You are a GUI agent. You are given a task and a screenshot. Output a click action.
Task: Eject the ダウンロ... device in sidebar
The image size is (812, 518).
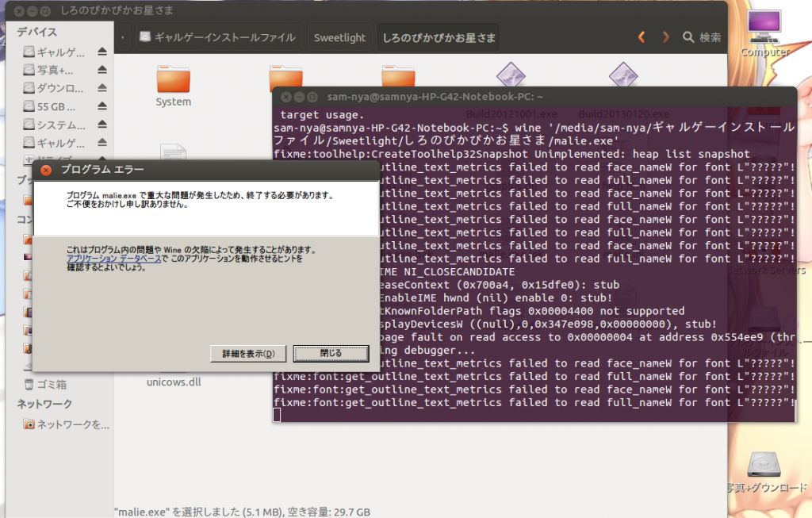click(102, 87)
